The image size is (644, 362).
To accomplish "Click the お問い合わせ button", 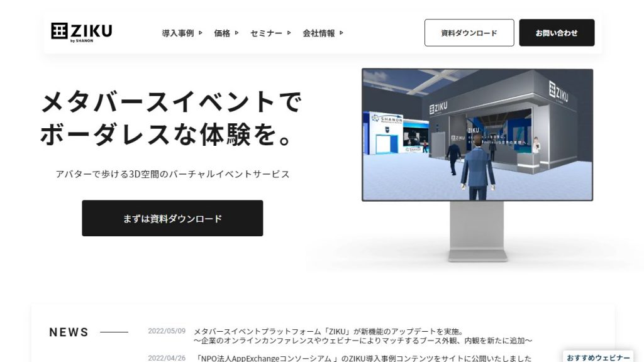I will [x=557, y=33].
